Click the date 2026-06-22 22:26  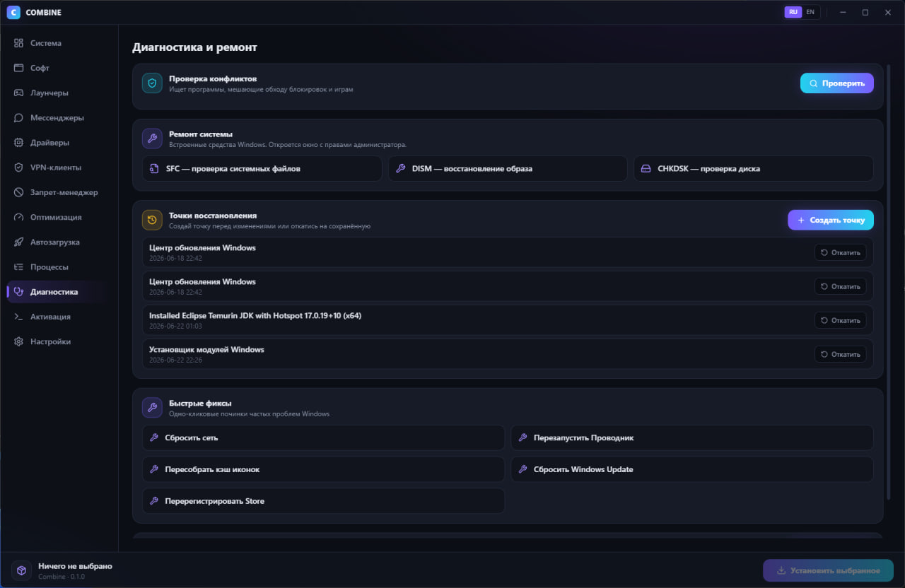175,360
